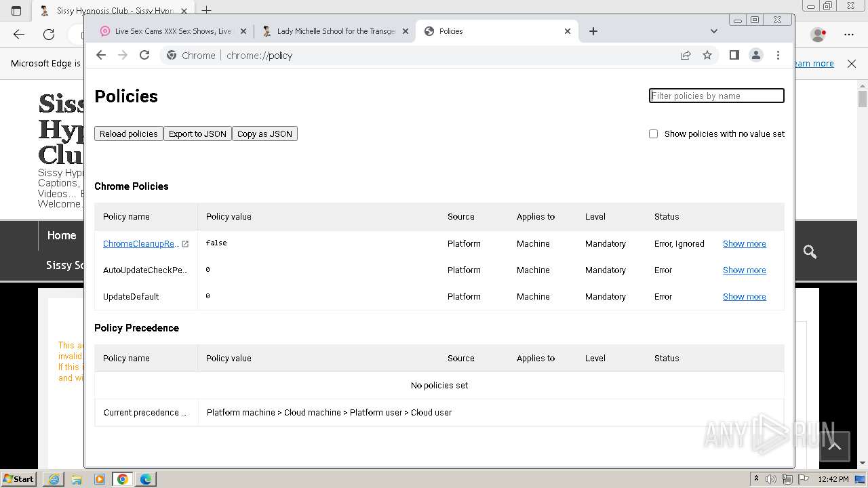Screen dimensions: 868x488
Task: Open network icon in system tray
Action: point(787,479)
